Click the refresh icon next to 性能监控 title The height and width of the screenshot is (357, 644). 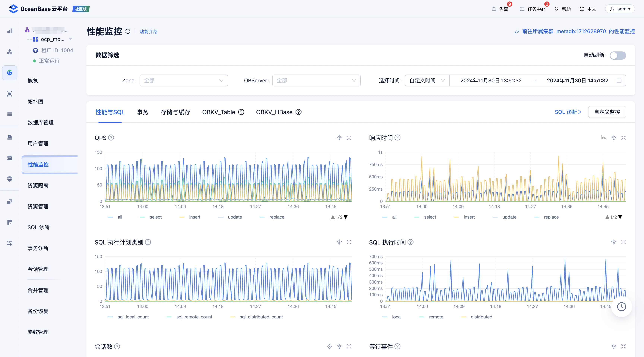tap(128, 31)
